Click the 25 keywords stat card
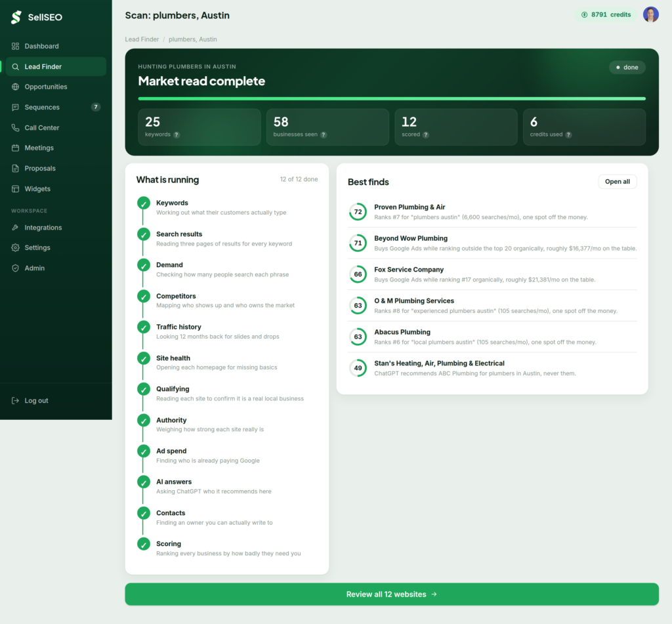672x624 pixels. pos(199,127)
